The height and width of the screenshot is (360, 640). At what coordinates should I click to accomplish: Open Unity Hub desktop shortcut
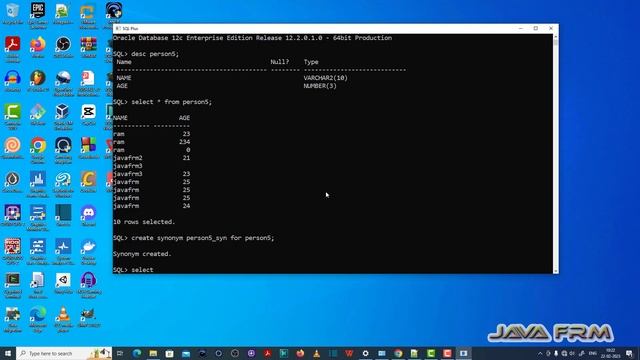point(63,283)
